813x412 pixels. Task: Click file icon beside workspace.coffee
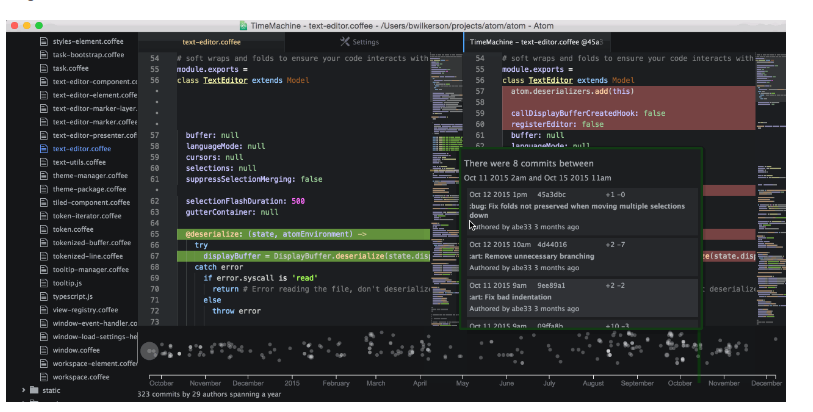coord(44,377)
